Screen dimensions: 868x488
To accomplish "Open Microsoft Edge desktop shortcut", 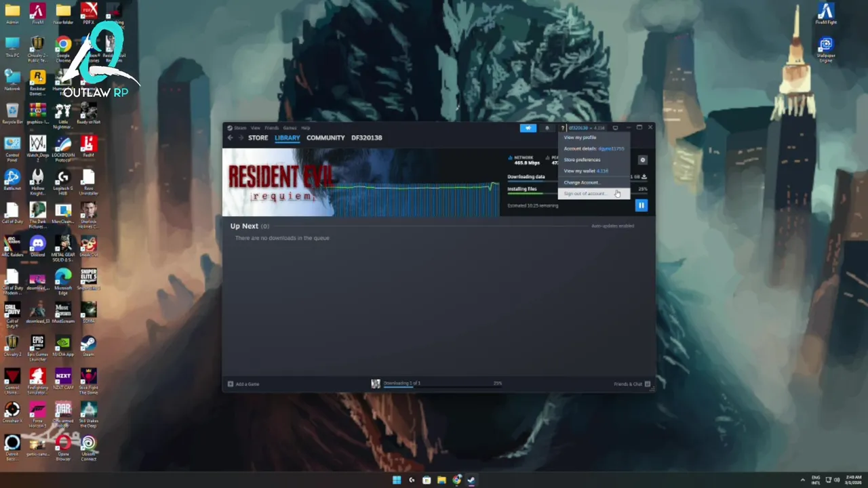I will click(63, 281).
